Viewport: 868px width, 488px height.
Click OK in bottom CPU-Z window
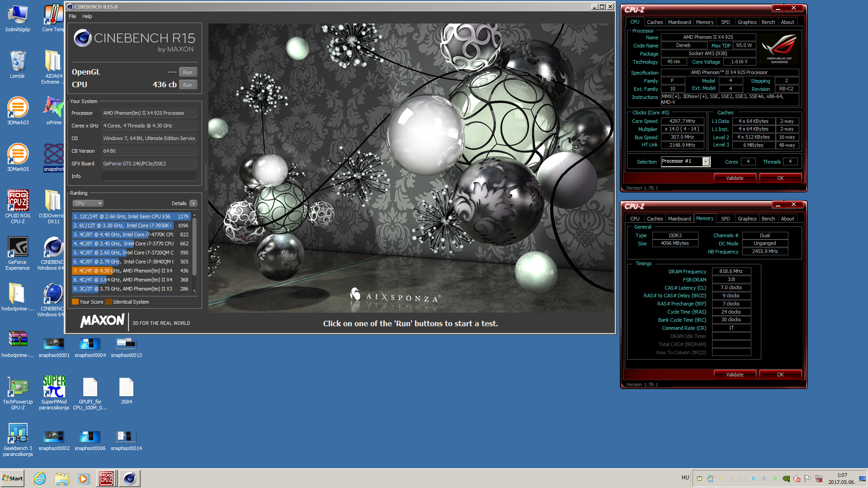780,375
